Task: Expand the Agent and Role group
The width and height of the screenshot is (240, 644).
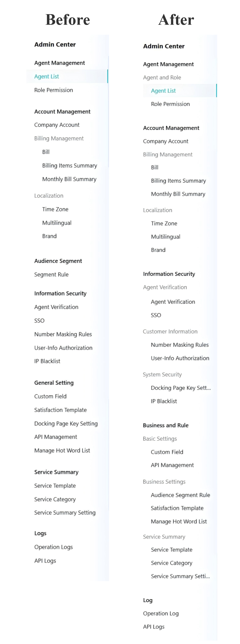Action: click(162, 77)
